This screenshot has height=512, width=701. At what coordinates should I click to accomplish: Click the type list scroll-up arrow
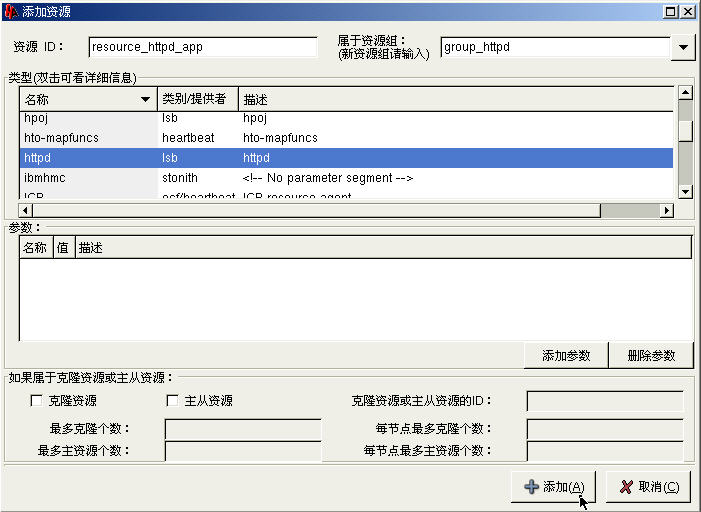685,93
